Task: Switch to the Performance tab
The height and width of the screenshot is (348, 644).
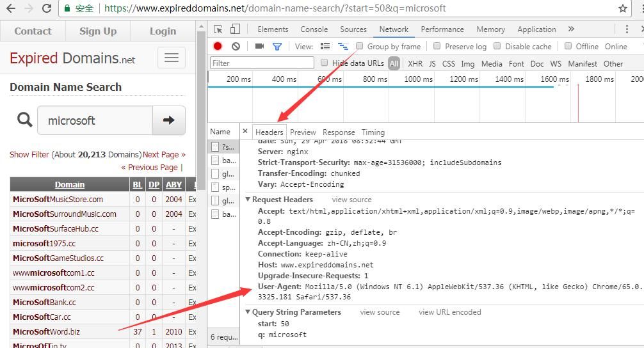Action: coord(442,29)
